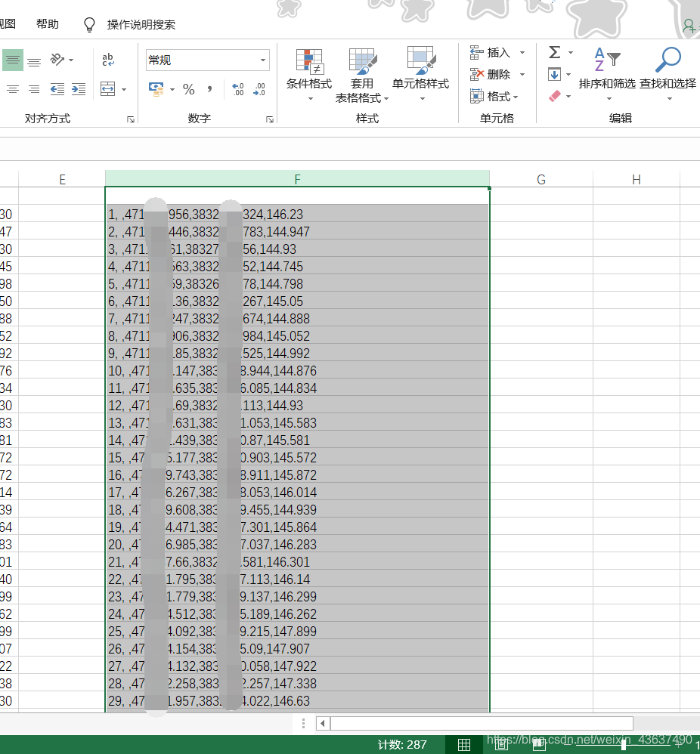The width and height of the screenshot is (700, 754).
Task: Open AutoSum dropdown arrow
Action: pyautogui.click(x=570, y=52)
